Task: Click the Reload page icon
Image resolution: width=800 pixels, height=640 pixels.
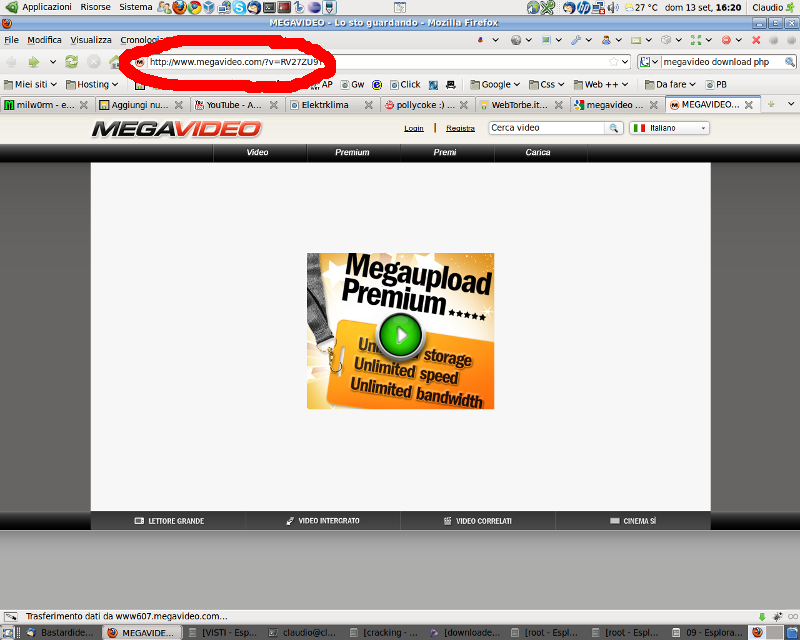Action: tap(71, 62)
